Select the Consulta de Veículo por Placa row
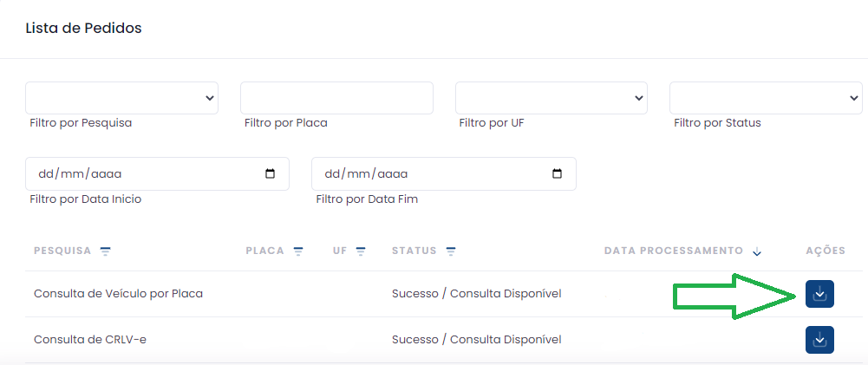The image size is (868, 365). click(x=118, y=294)
